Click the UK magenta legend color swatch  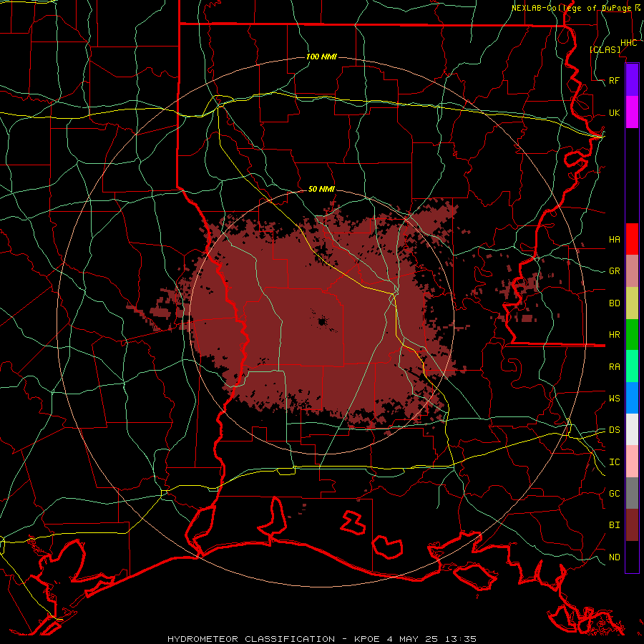(x=632, y=112)
